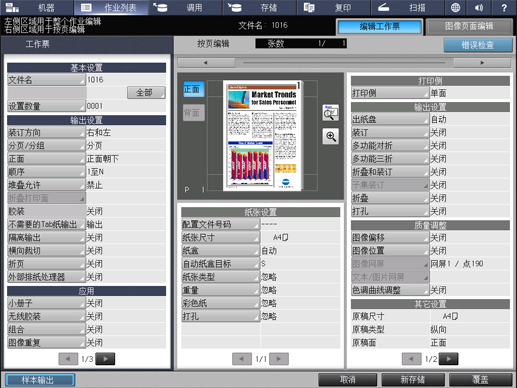Open the 外部排纸处理器 external finisher setting

[x=46, y=277]
